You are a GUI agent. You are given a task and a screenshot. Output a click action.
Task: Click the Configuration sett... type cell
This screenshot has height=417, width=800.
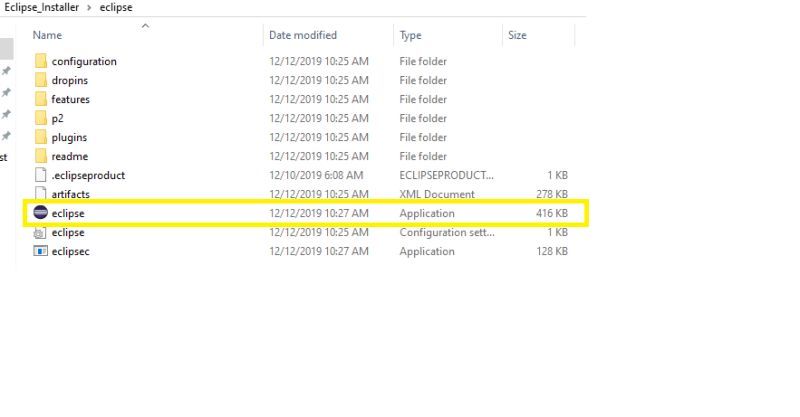click(x=447, y=232)
